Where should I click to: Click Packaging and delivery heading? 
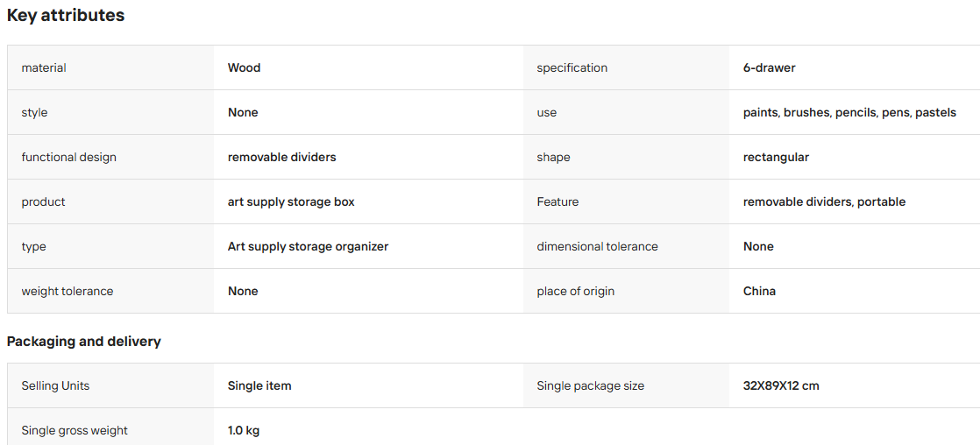click(84, 342)
